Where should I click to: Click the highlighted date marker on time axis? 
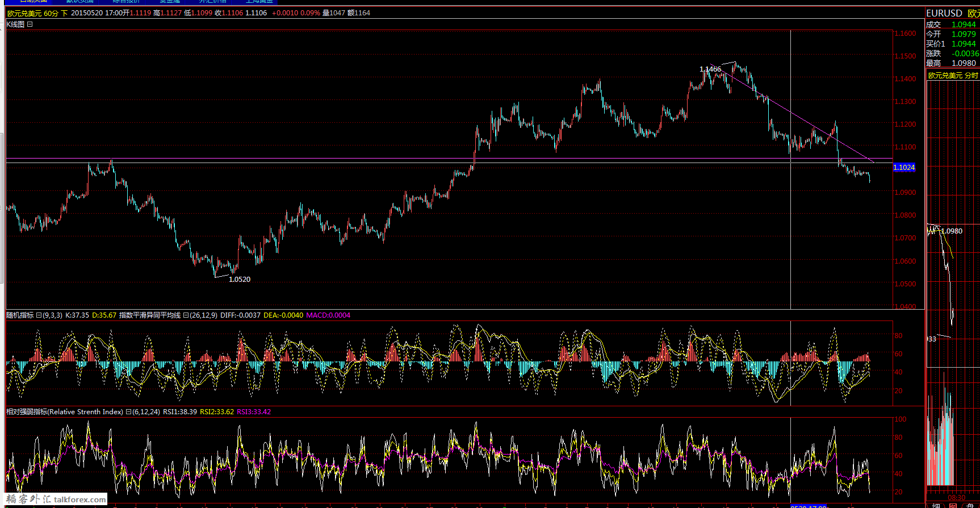pyautogui.click(x=809, y=506)
